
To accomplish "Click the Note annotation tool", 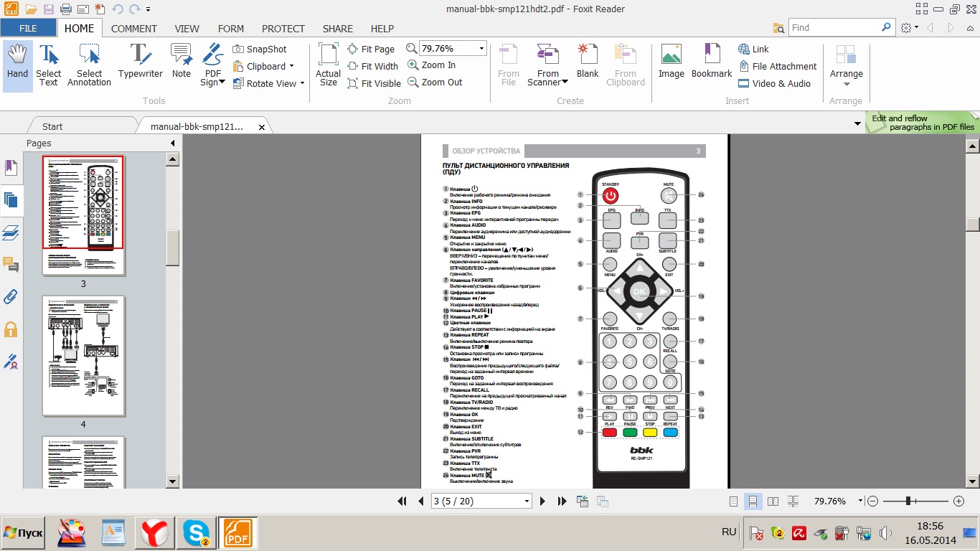I will pos(182,63).
